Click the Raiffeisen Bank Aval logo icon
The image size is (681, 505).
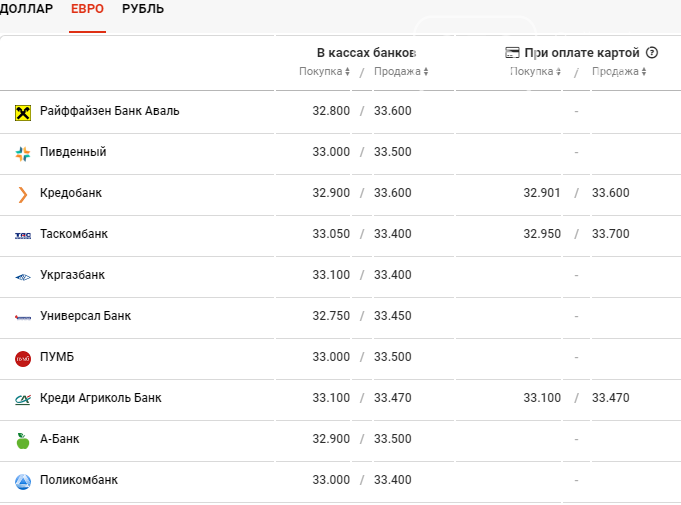click(23, 112)
